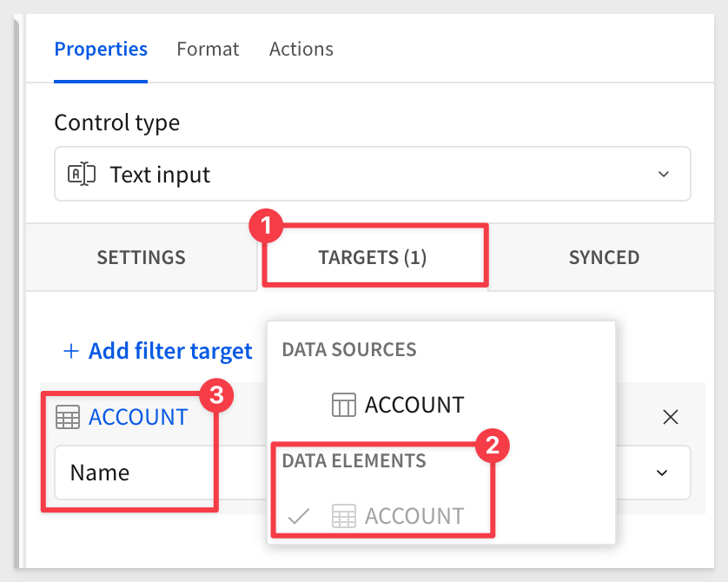
Task: Open the Control type Text input dropdown
Action: click(x=373, y=174)
